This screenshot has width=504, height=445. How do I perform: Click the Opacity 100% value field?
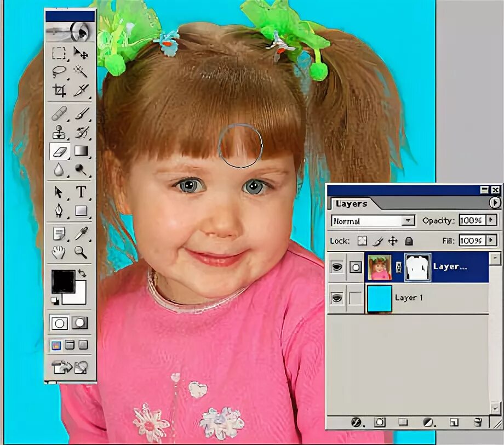[x=472, y=220]
